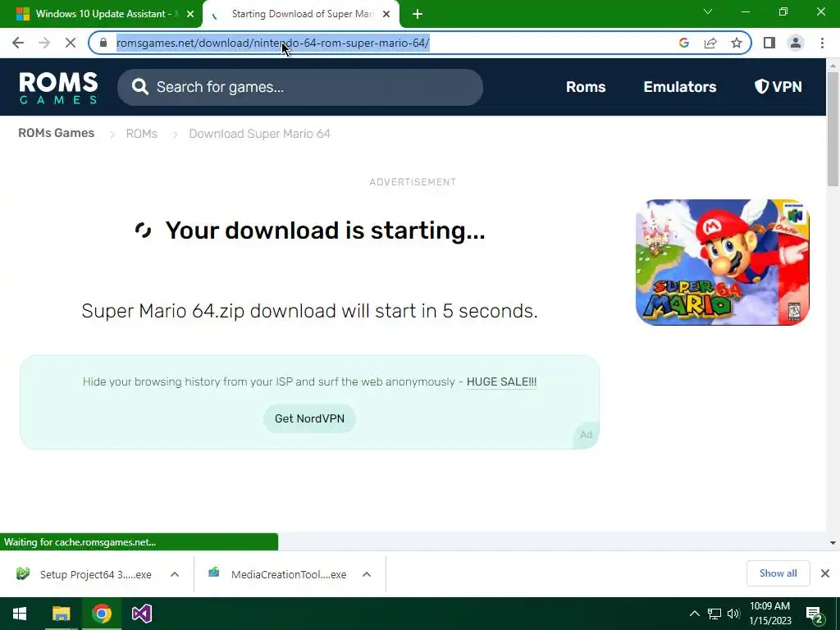This screenshot has height=630, width=840.
Task: Bookmark this page with the star
Action: (737, 43)
